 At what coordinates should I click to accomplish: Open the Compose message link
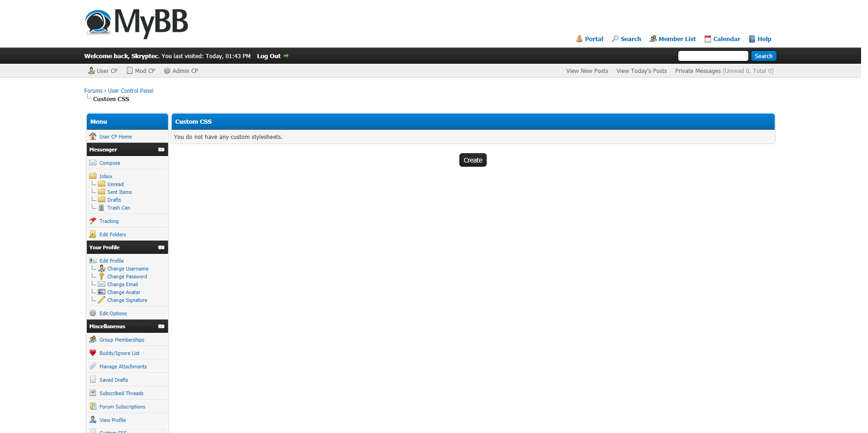click(x=110, y=163)
